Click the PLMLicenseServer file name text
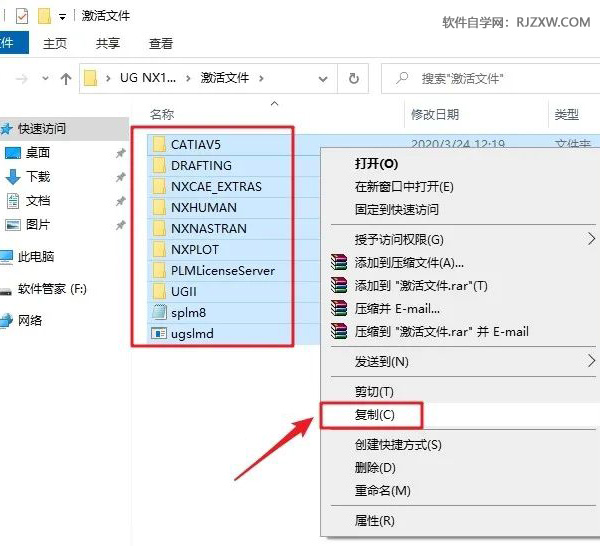This screenshot has width=600, height=546. point(223,271)
